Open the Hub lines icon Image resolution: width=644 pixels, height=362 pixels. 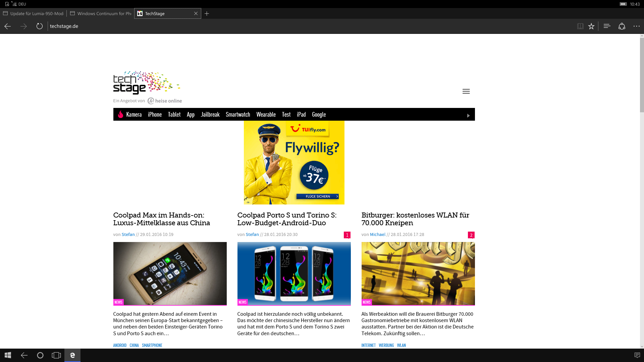[x=607, y=26]
